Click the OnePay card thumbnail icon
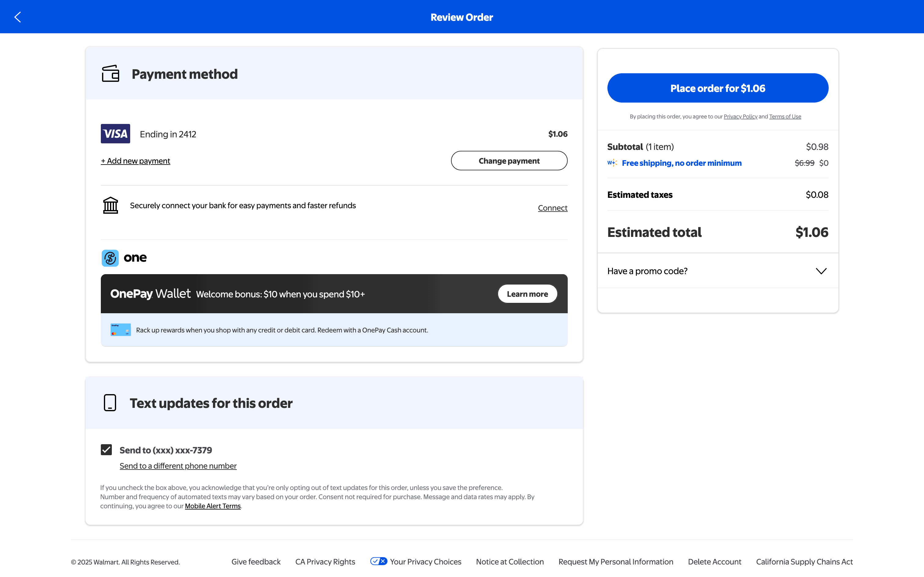The image size is (924, 577). coord(120,330)
